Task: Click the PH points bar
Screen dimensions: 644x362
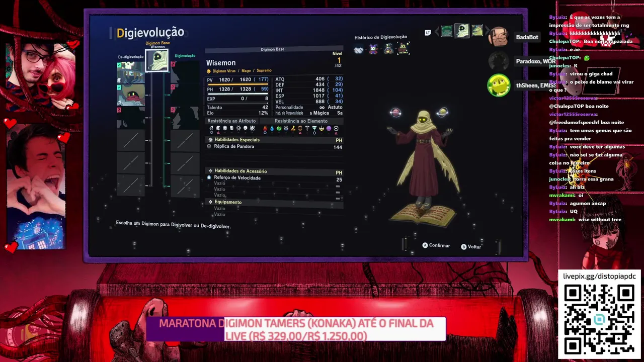Action: 237,94
